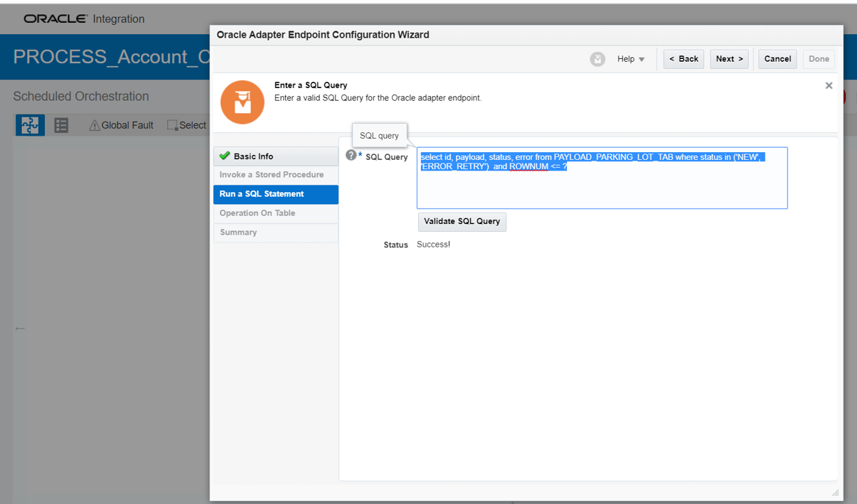
Task: Click the round icon beside Help
Action: [x=597, y=59]
